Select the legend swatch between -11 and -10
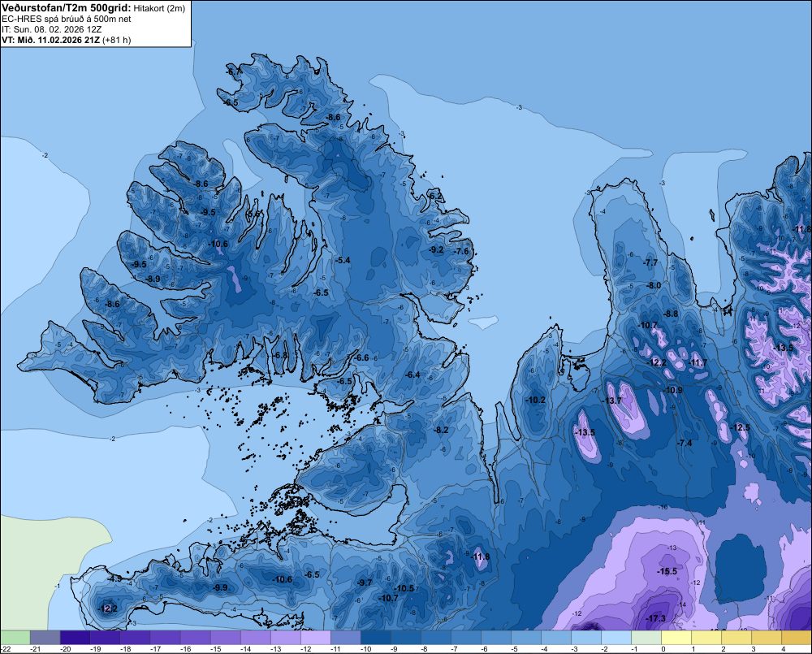Image resolution: width=812 pixels, height=654 pixels. coord(345,637)
